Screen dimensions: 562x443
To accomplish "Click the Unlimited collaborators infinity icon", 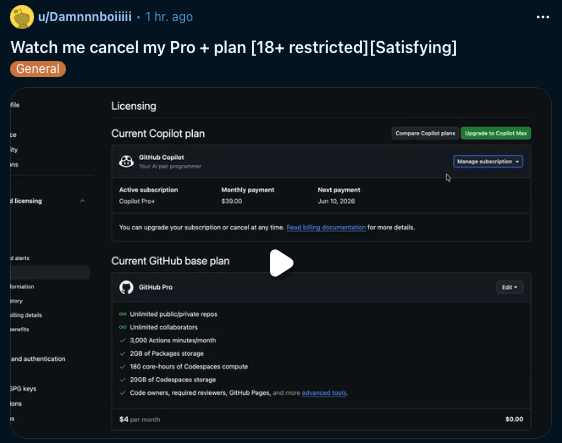I will coord(123,327).
